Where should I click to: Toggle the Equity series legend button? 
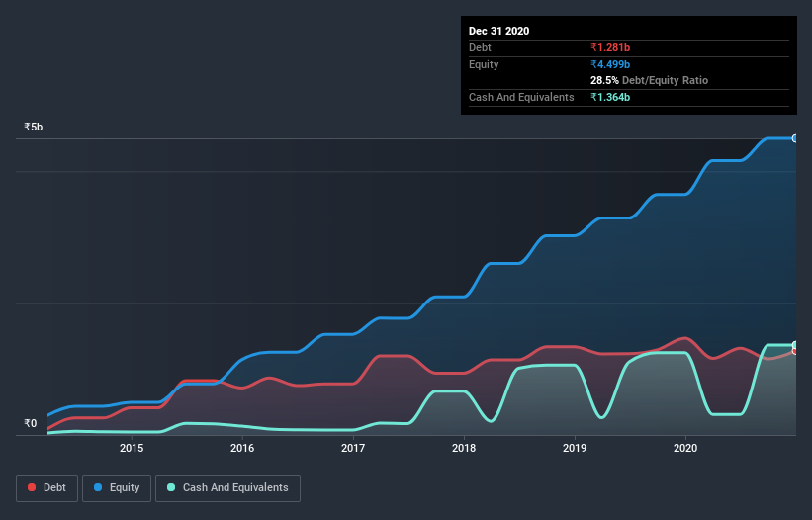(117, 488)
